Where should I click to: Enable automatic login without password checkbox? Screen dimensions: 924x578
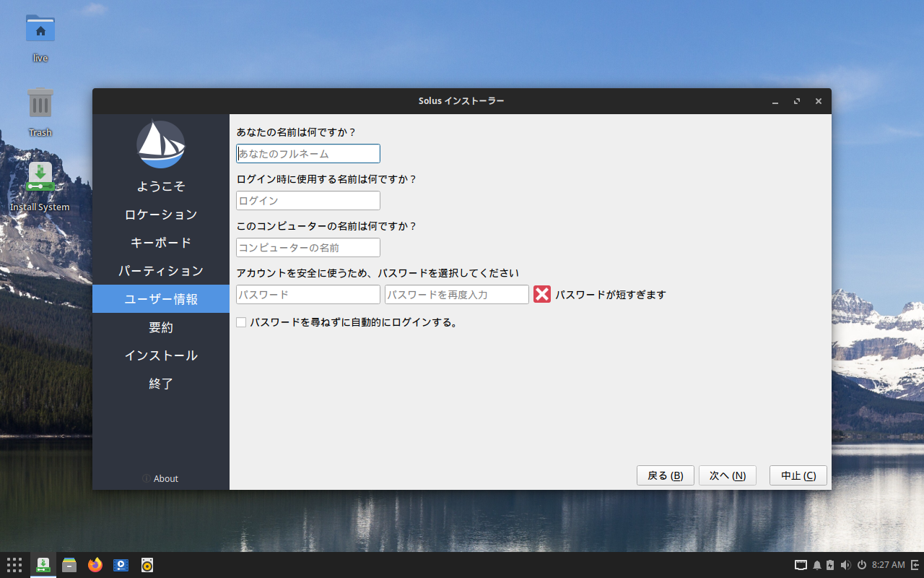241,322
